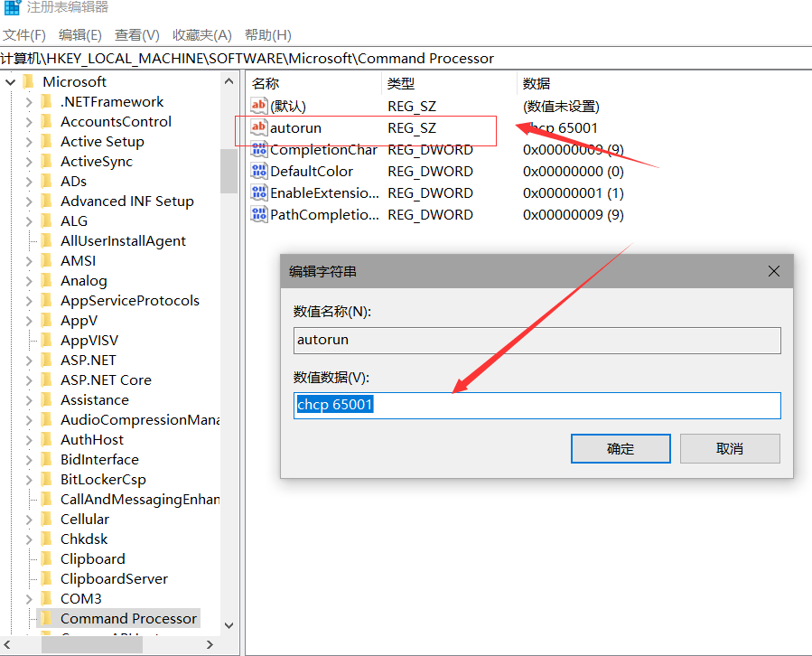
Task: Click the Assistance folder icon
Action: (47, 399)
